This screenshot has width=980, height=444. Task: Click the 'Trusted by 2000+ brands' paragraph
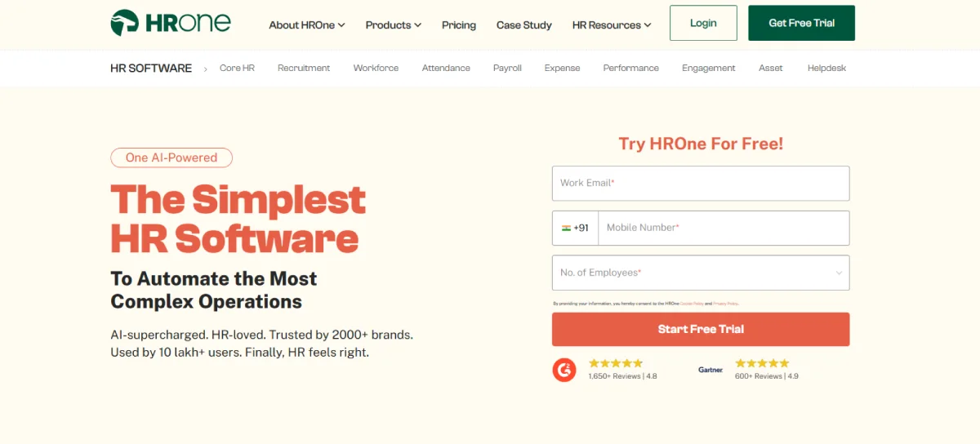point(261,344)
